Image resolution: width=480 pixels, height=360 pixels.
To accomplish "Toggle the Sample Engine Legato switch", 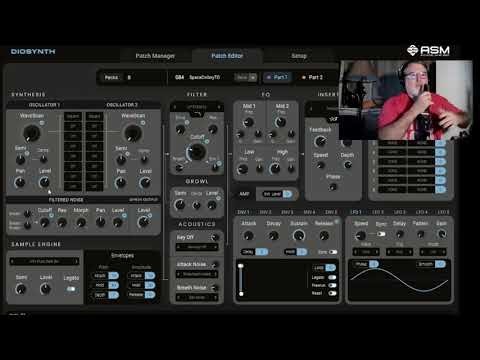I will click(71, 289).
